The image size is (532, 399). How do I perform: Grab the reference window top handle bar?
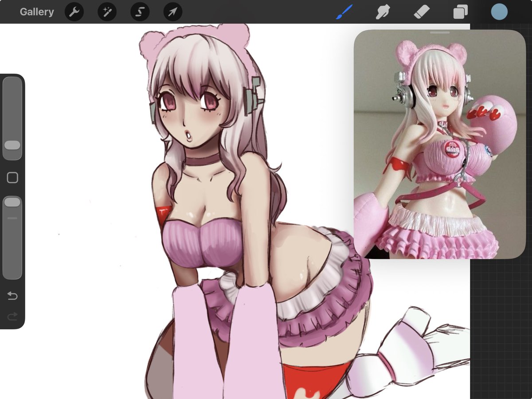[x=440, y=32]
